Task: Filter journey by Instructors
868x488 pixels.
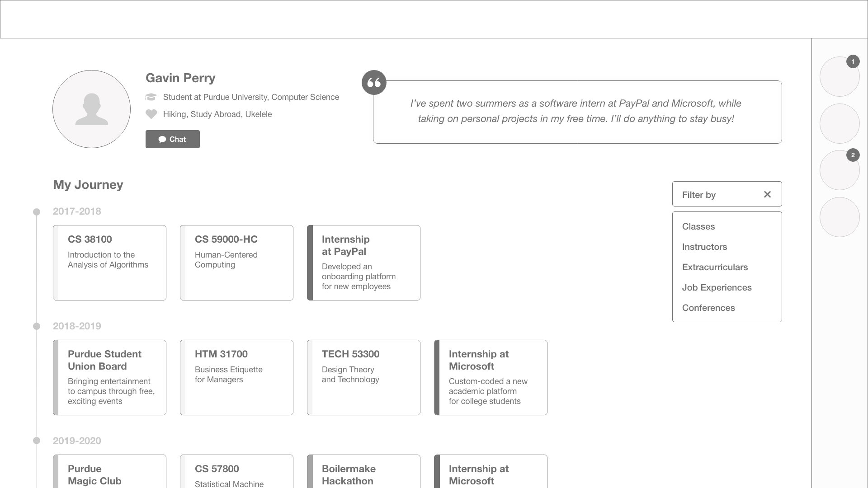Action: [704, 247]
